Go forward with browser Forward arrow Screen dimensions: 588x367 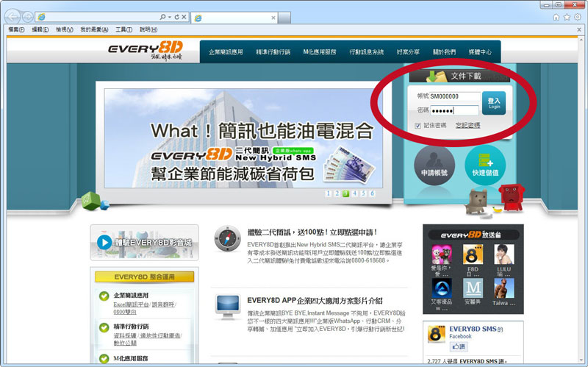pos(27,17)
